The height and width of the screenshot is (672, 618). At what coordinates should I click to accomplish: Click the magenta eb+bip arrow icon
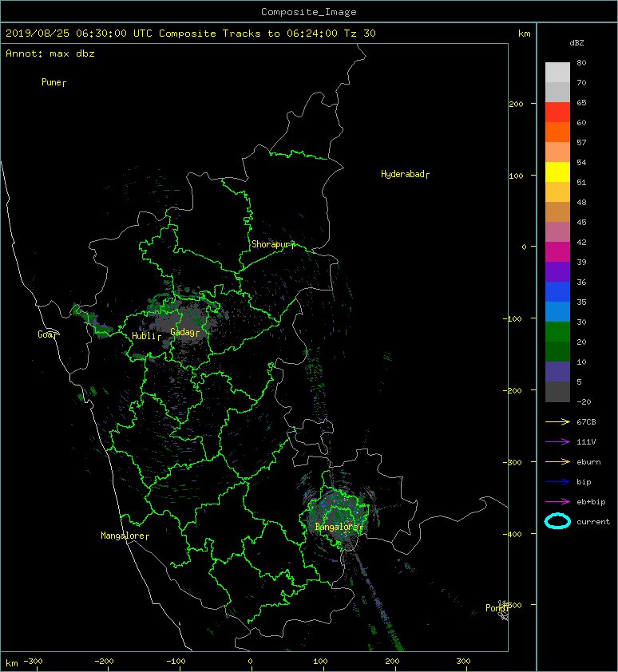[557, 501]
